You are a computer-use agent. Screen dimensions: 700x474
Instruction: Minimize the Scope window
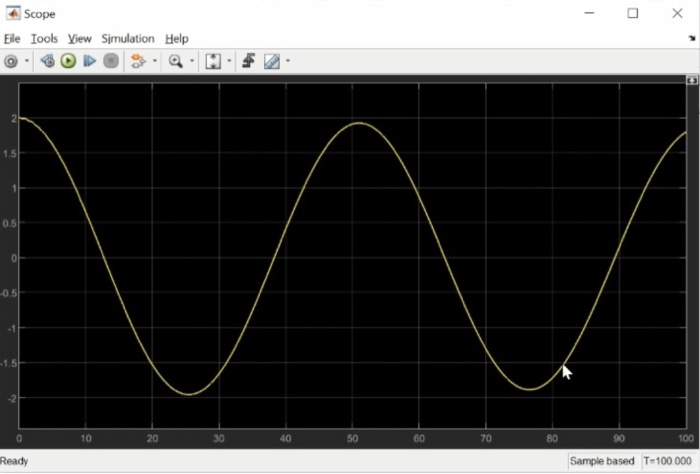coord(589,13)
